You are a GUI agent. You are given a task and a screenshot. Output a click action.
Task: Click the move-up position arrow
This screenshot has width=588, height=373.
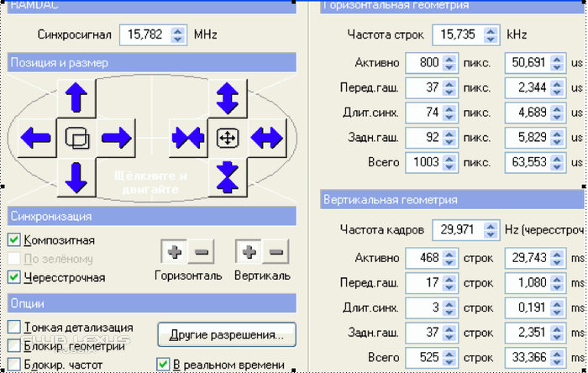(76, 97)
